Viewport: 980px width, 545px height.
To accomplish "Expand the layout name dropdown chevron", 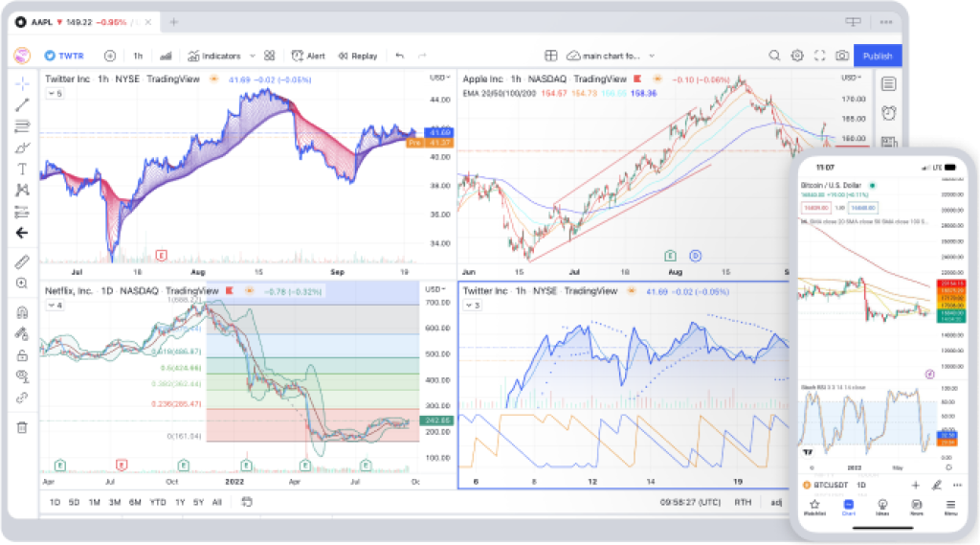I will 652,56.
